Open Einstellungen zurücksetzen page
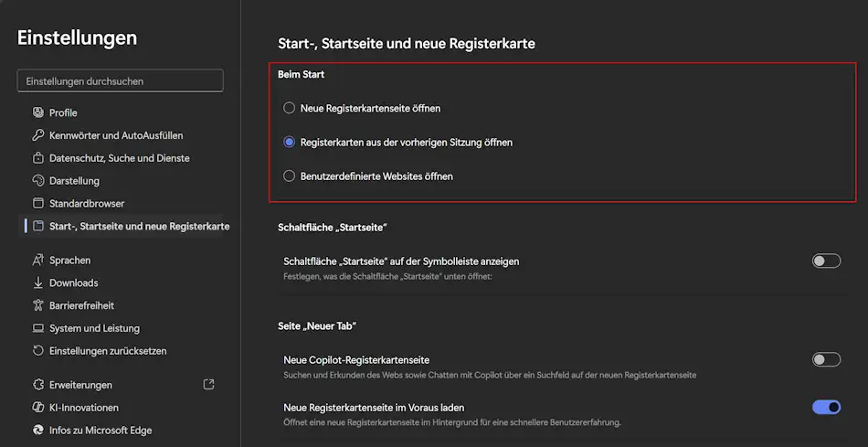The height and width of the screenshot is (447, 868). point(108,351)
